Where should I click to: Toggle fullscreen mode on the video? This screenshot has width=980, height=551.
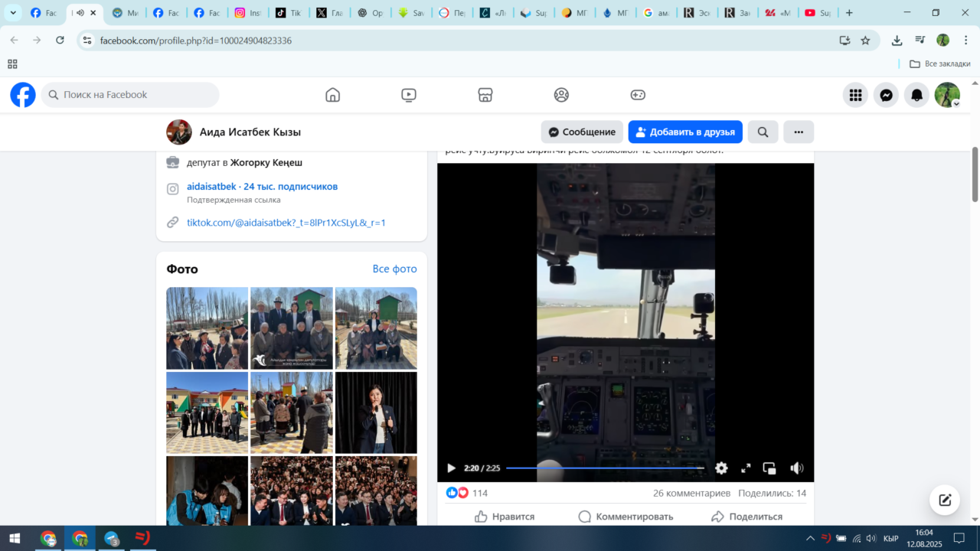click(x=746, y=468)
